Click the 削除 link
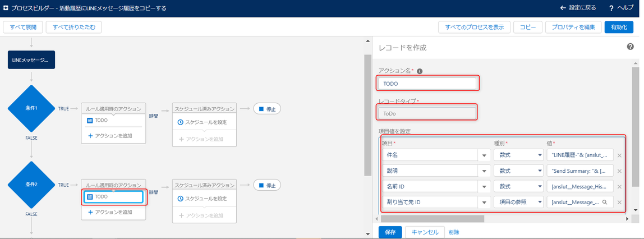The image size is (644, 239). click(454, 232)
